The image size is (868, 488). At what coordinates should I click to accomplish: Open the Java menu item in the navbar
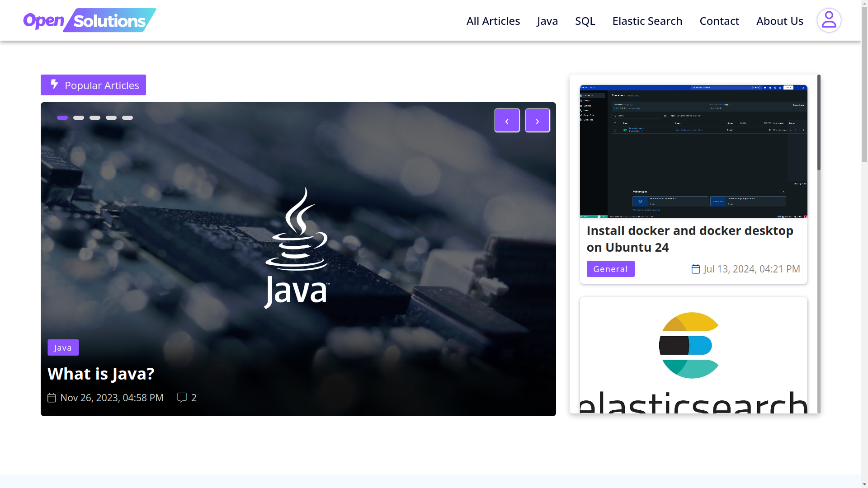pos(547,21)
